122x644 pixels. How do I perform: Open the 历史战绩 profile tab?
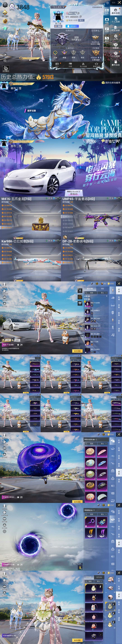point(116,28)
